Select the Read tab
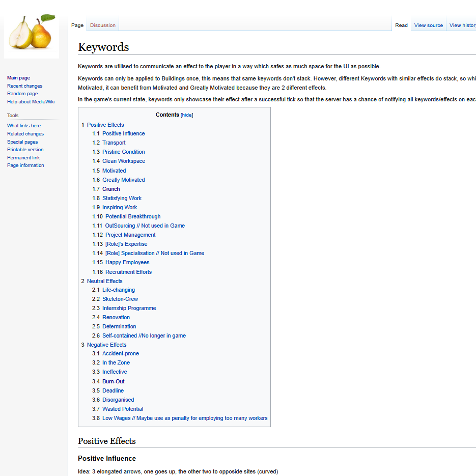The height and width of the screenshot is (476, 476). 401,25
